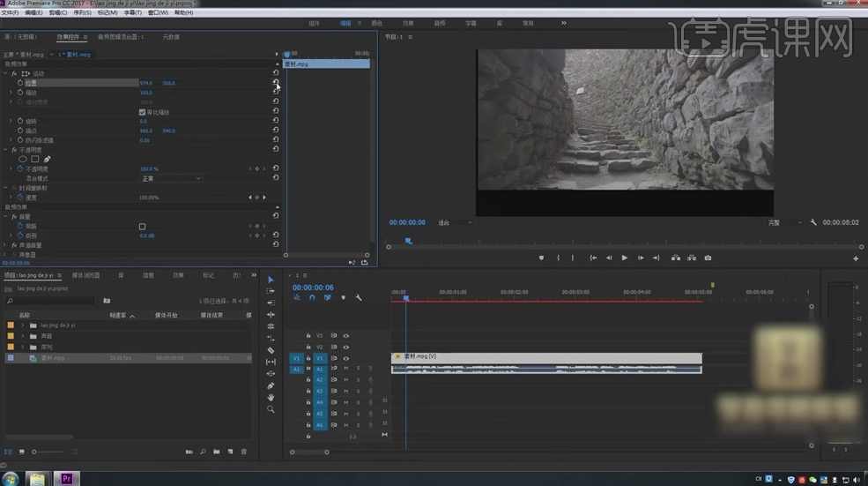Viewport: 868px width, 486px height.
Task: Reset the Position parameter value
Action: [x=275, y=83]
